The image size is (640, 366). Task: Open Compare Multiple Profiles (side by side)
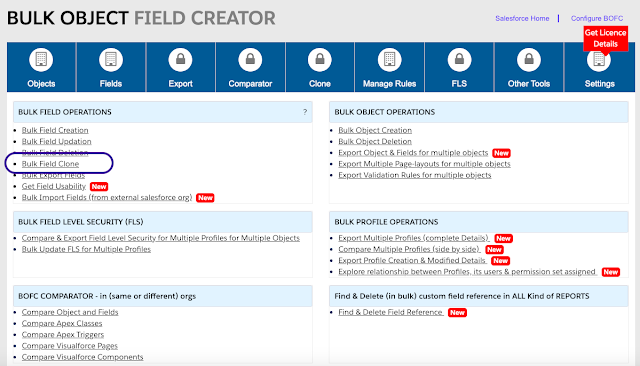[x=409, y=249]
